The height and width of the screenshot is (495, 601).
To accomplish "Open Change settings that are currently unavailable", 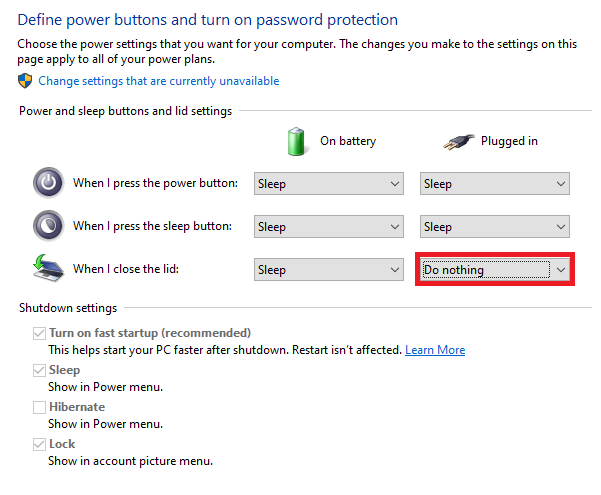I will 159,81.
